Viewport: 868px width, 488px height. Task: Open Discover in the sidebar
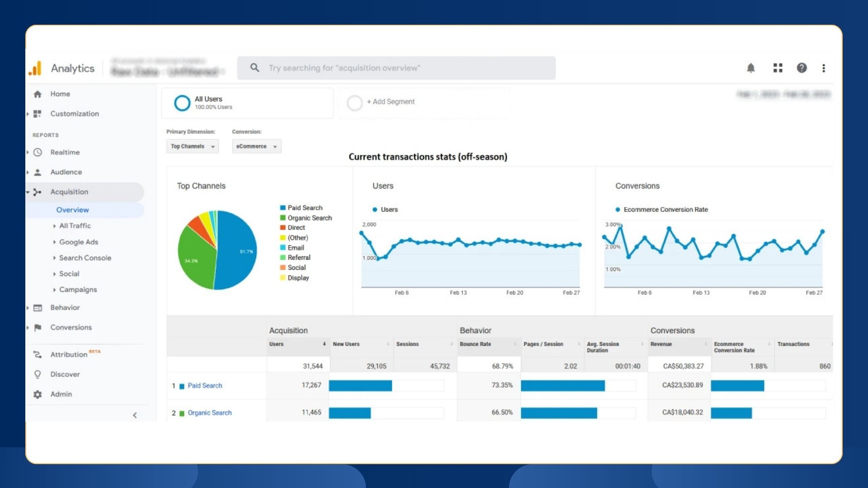[65, 375]
